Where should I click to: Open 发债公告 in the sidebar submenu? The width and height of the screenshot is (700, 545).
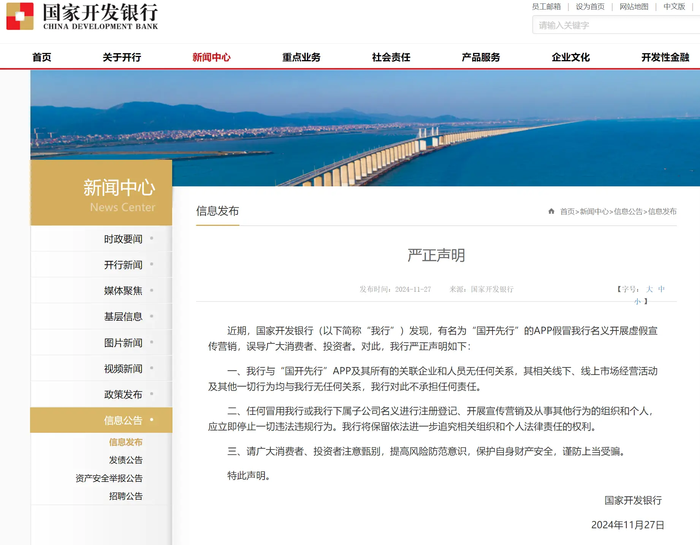(126, 460)
